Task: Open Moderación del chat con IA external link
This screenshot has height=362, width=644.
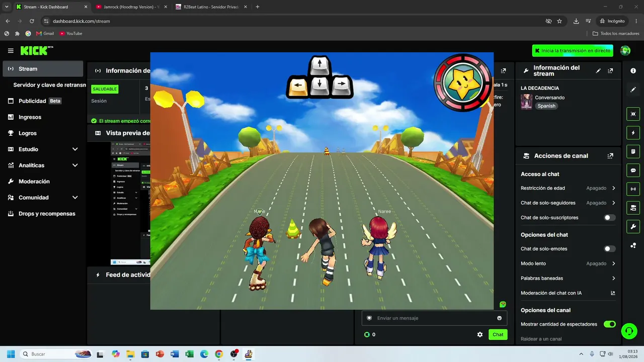Action: pyautogui.click(x=613, y=293)
